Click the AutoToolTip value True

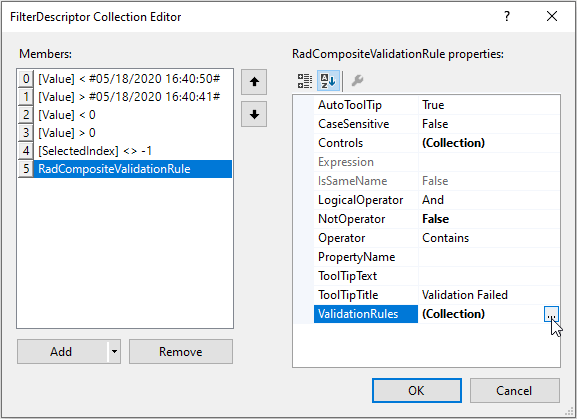[x=433, y=105]
